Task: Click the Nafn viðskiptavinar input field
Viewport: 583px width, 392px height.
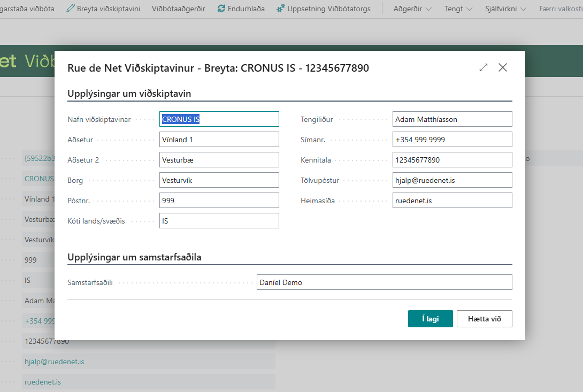Action: tap(219, 119)
